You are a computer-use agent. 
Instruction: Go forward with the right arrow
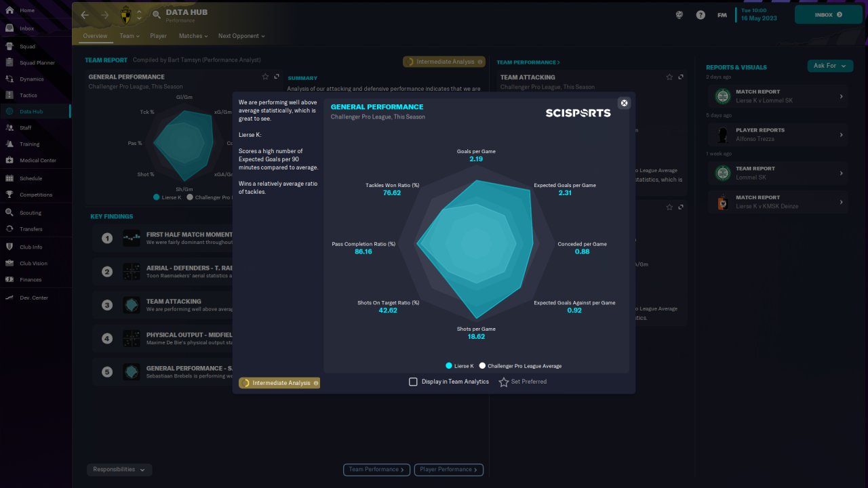click(x=104, y=15)
